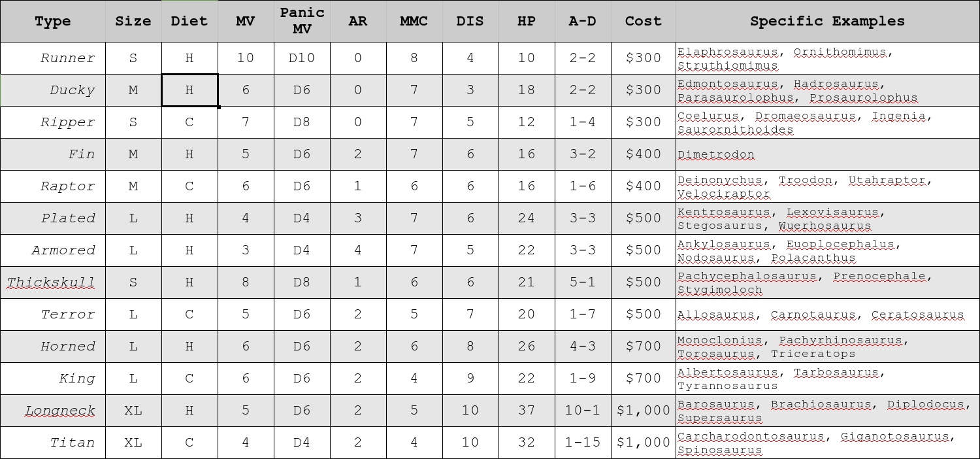Click the Specific Examples header cell

[827, 21]
